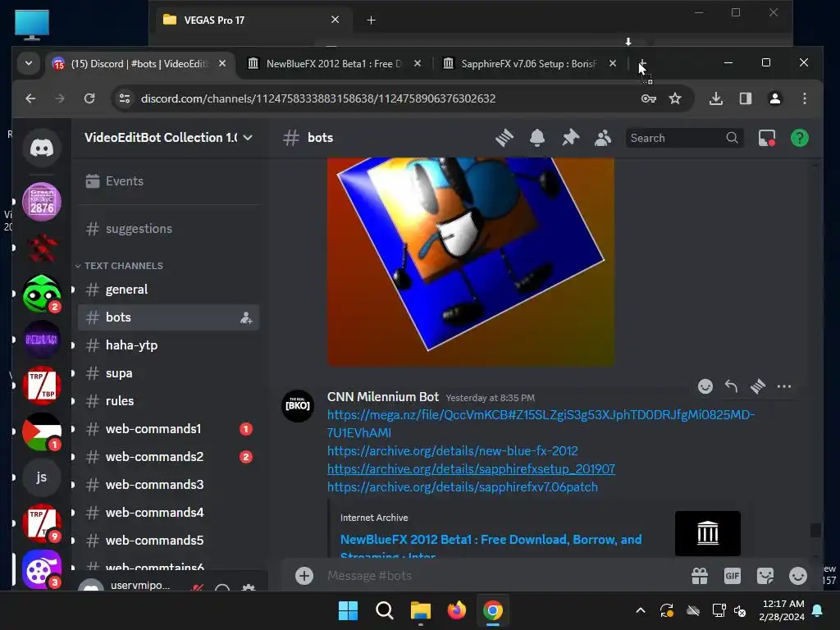Reply to CNN Milennium Bot message
This screenshot has height=630, width=840.
click(731, 386)
